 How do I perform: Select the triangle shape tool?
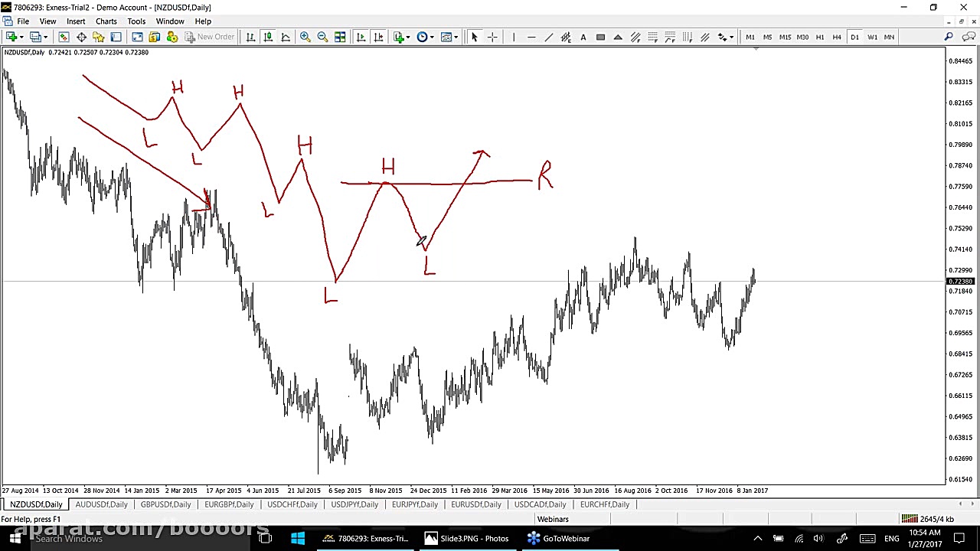[x=618, y=37]
